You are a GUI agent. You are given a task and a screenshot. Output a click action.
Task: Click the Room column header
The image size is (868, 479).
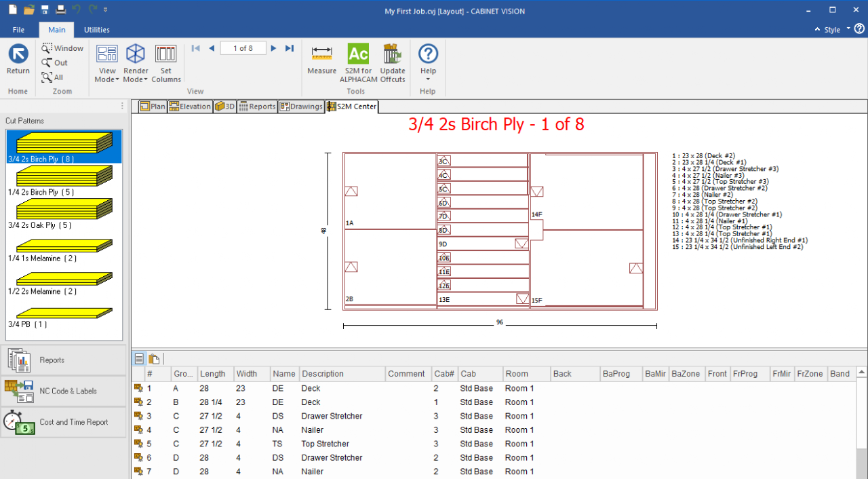(x=526, y=374)
